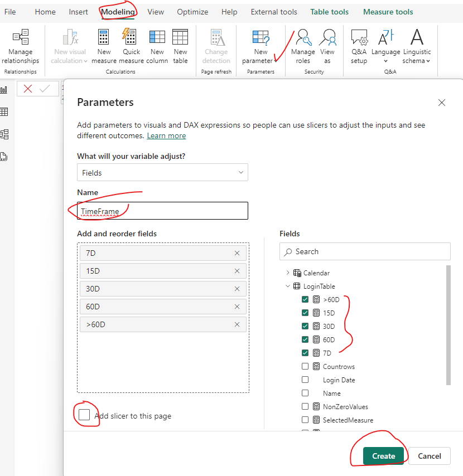
Task: Remove 7D from the field list
Action: (x=237, y=253)
